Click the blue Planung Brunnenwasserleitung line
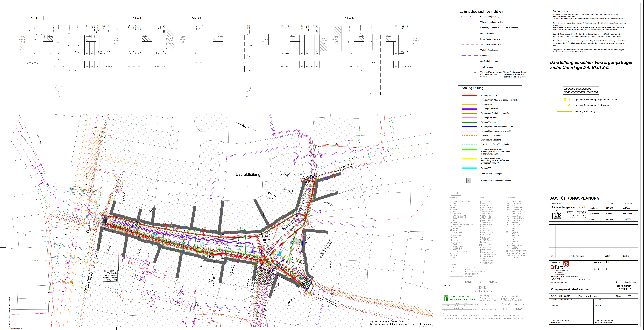The height and width of the screenshot is (330, 644). (469, 127)
